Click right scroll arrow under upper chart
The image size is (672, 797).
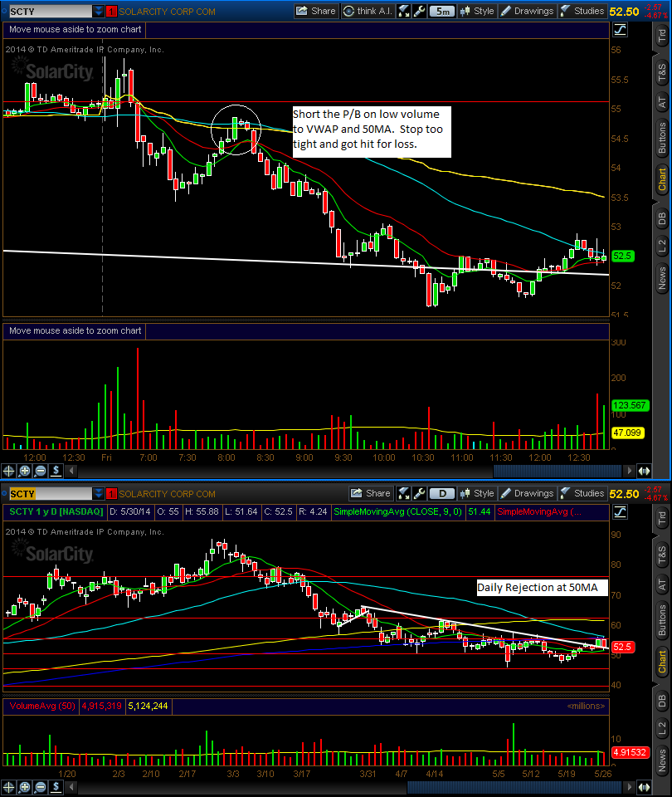630,471
